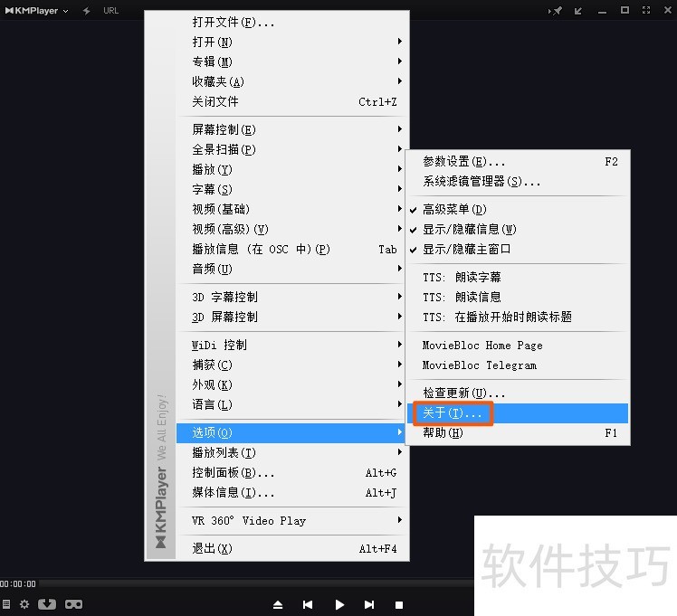Toggle 显示/隐藏信息(W) checked option
Viewport: 677px width, 616px height.
tap(518, 229)
